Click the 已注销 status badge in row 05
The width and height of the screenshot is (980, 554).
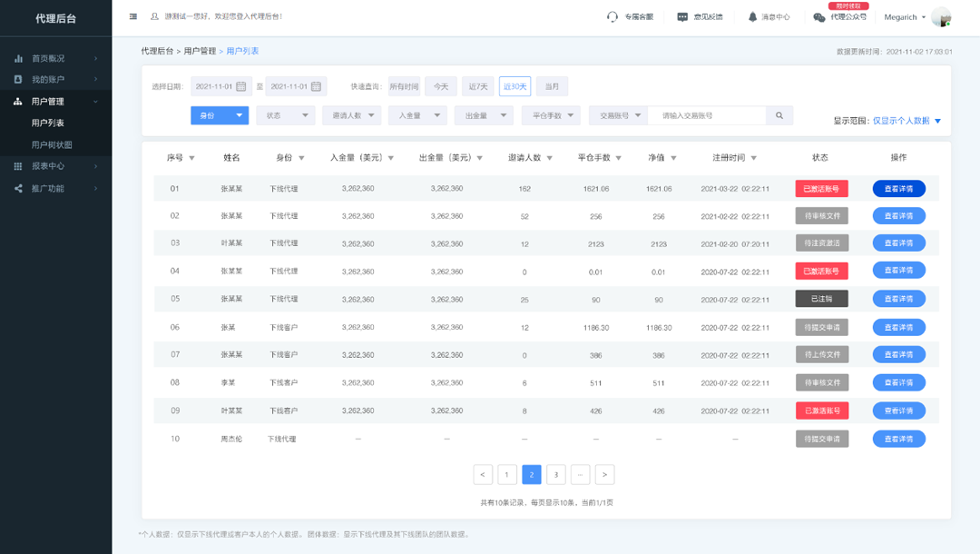[x=822, y=299]
